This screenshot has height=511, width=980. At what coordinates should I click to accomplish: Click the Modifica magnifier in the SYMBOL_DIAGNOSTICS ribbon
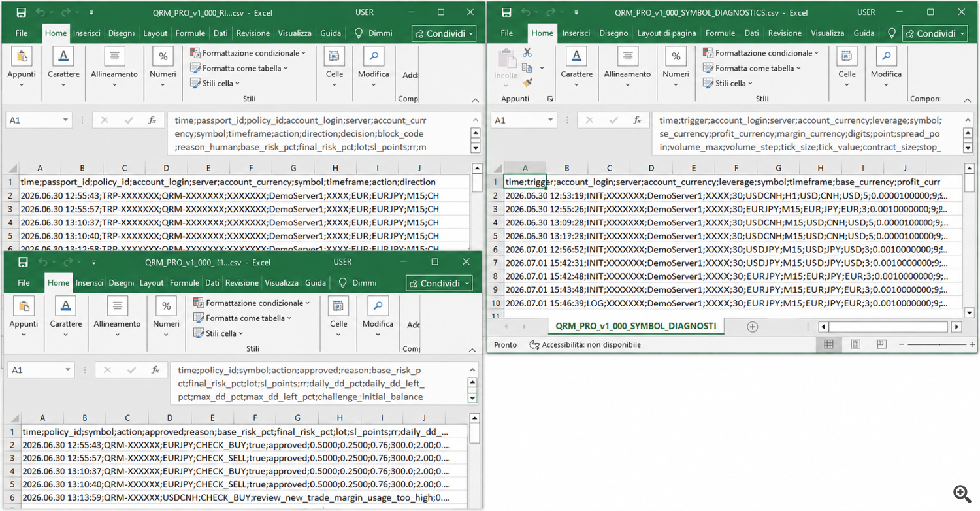pos(886,57)
